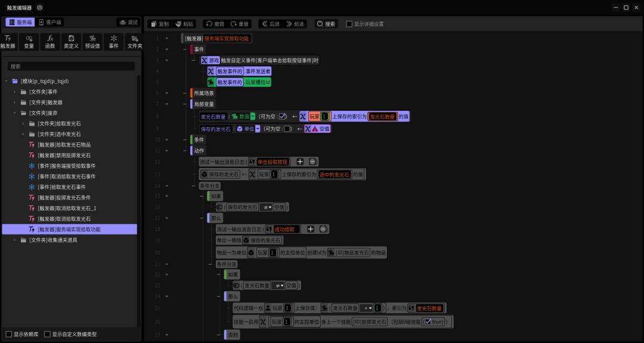Select the 动作 section header

199,151
